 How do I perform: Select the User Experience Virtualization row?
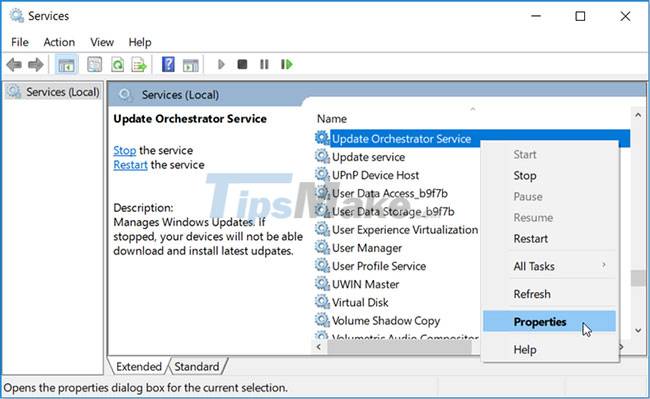click(x=397, y=230)
